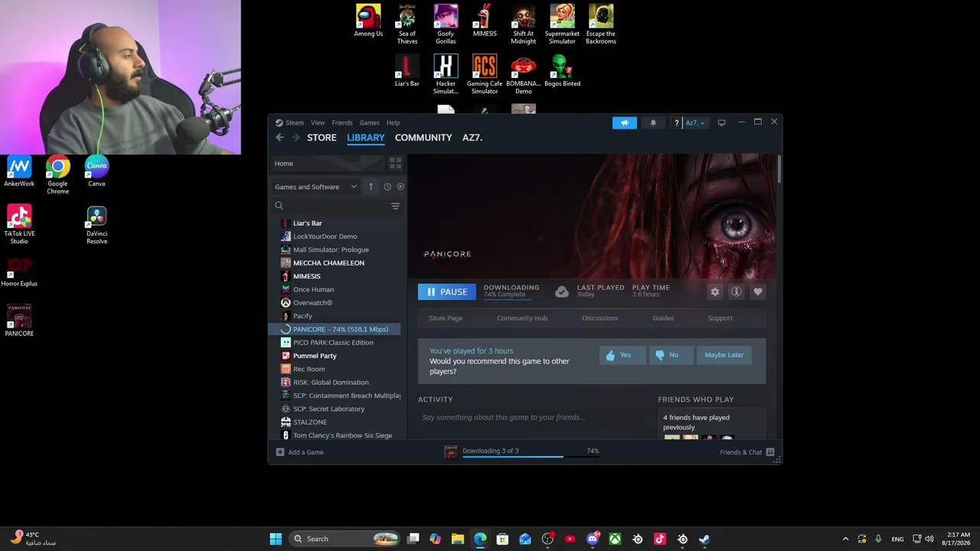Viewport: 980px width, 551px height.
Task: Select TikTok LIVE Studio desktop icon
Action: pyautogui.click(x=19, y=225)
